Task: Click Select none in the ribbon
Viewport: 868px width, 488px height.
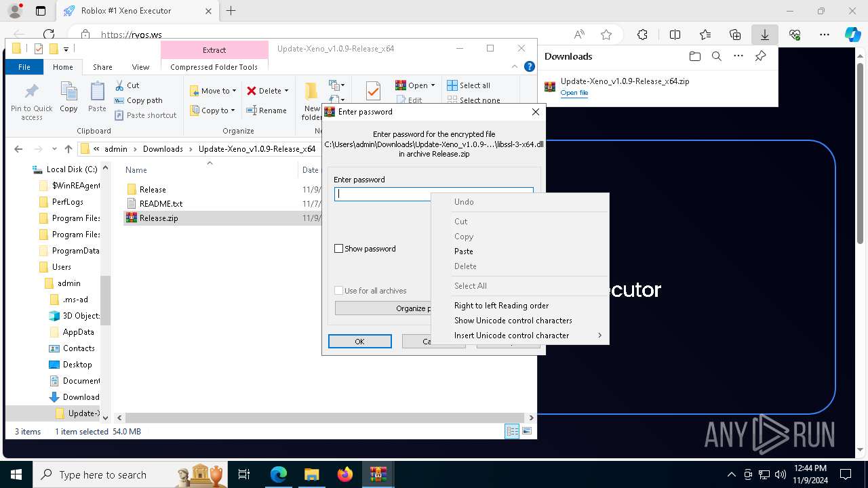Action: coord(473,100)
